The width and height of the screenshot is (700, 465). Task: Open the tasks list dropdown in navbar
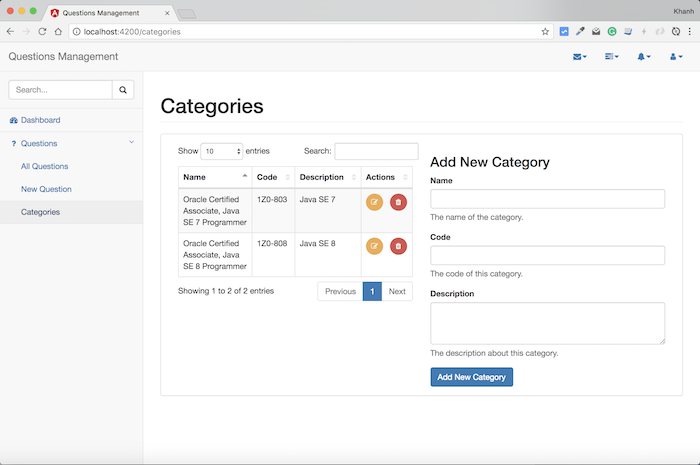(x=612, y=57)
